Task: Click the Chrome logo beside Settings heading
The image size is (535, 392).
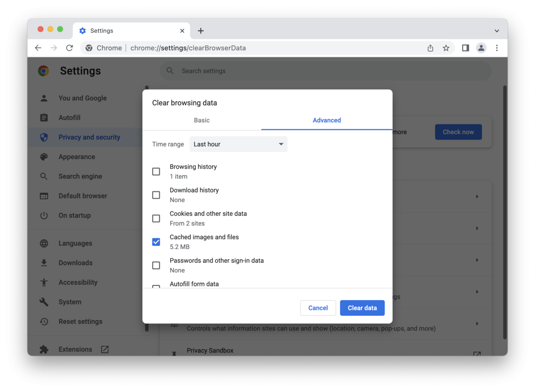Action: [x=44, y=71]
